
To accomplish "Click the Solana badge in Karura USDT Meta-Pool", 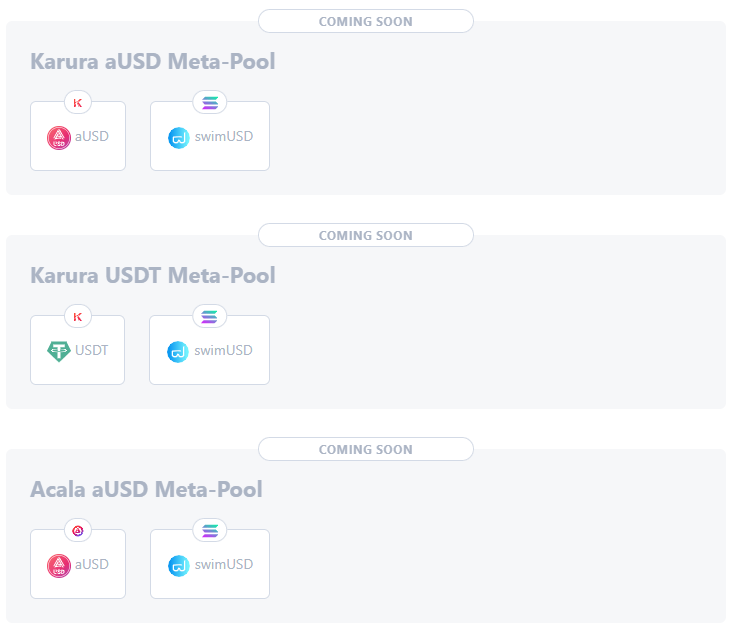I will (x=209, y=316).
